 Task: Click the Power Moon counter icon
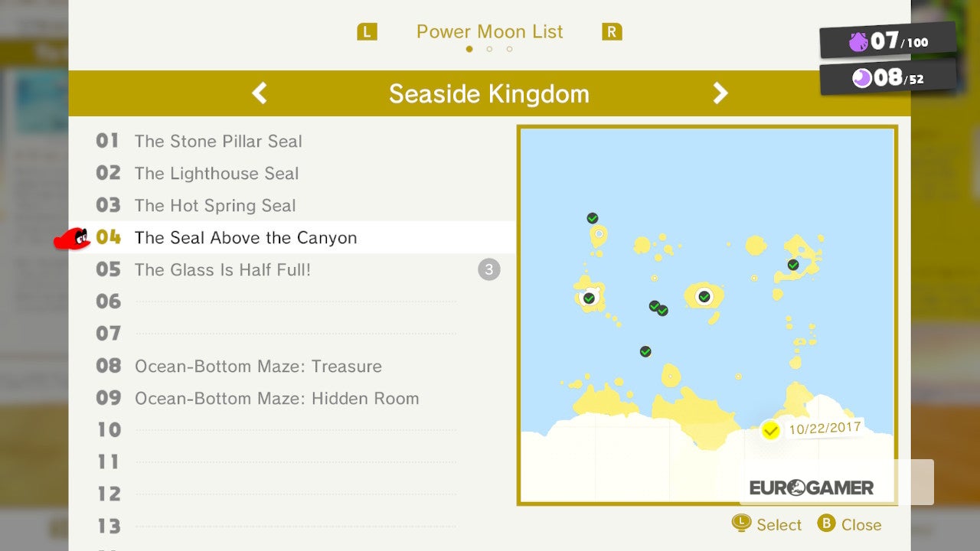click(863, 78)
